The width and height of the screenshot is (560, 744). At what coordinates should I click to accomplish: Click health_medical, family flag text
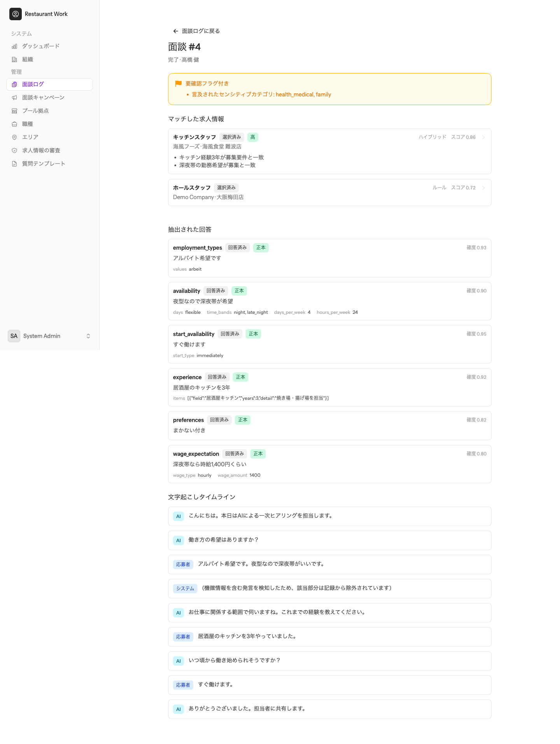303,95
